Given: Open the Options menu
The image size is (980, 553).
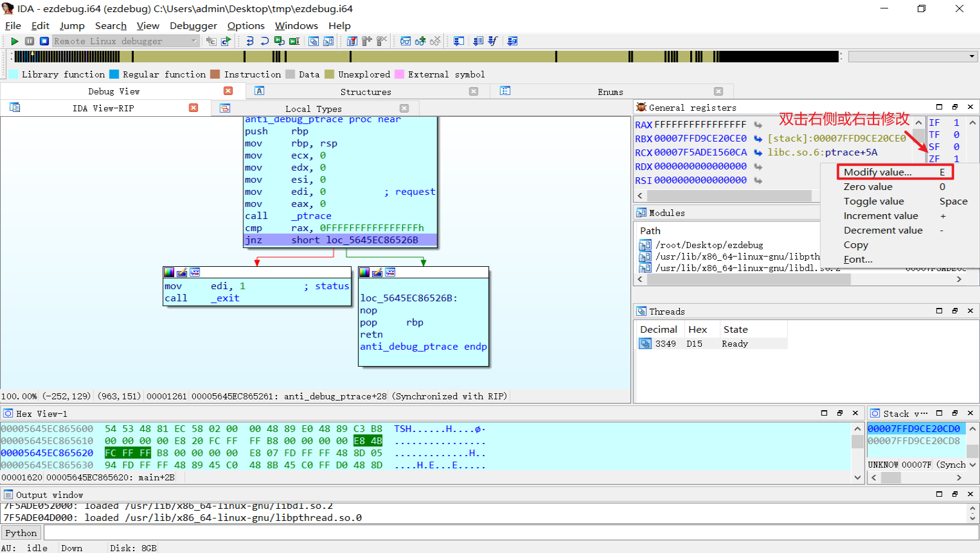Looking at the screenshot, I should click(x=246, y=25).
